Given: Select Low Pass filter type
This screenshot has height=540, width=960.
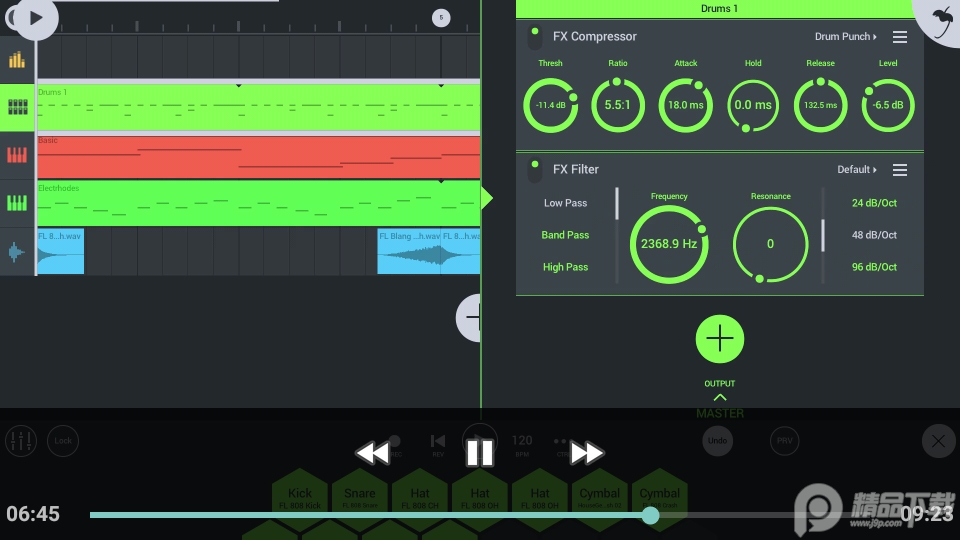Looking at the screenshot, I should click(x=565, y=203).
